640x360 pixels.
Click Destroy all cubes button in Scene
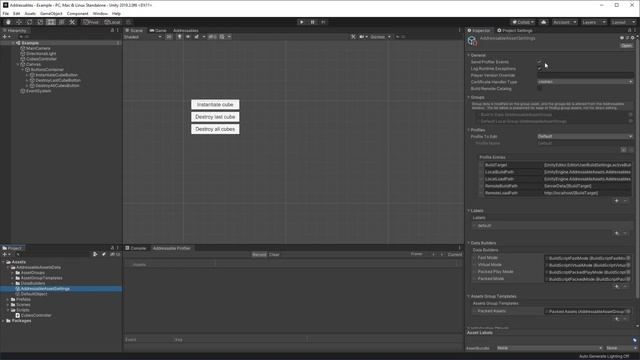pyautogui.click(x=215, y=129)
